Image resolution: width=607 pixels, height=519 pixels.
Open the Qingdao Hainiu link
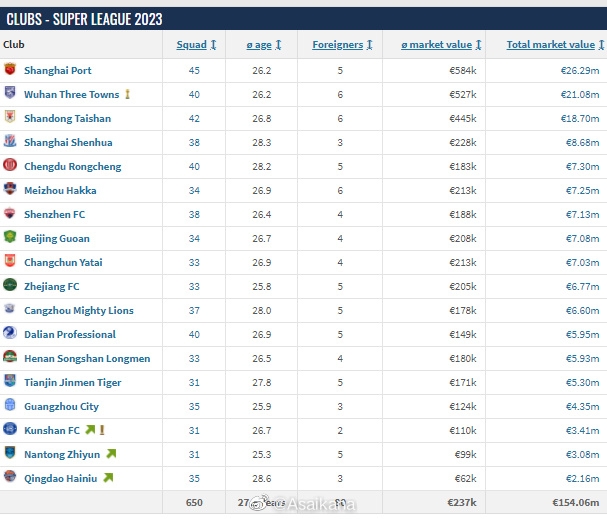tap(60, 478)
